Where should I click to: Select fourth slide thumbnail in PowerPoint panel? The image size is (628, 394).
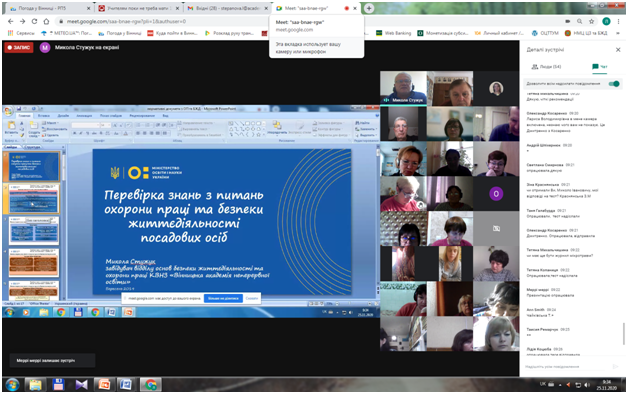coord(34,263)
